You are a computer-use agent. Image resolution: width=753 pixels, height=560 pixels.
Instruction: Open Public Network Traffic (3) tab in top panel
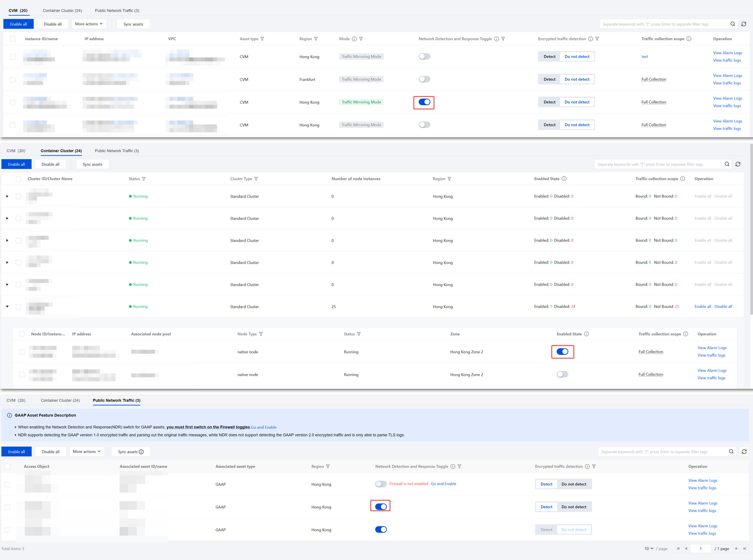pos(117,11)
